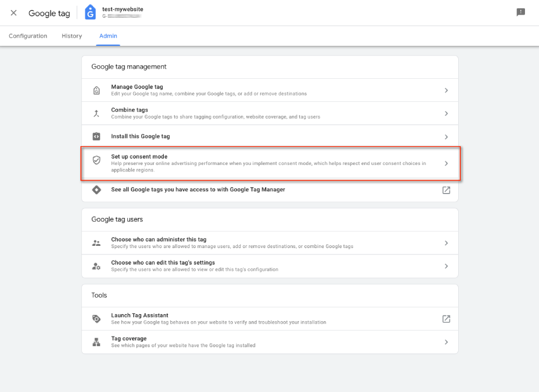The image size is (539, 392).
Task: Open external link for Tag Assistant
Action: coord(446,319)
